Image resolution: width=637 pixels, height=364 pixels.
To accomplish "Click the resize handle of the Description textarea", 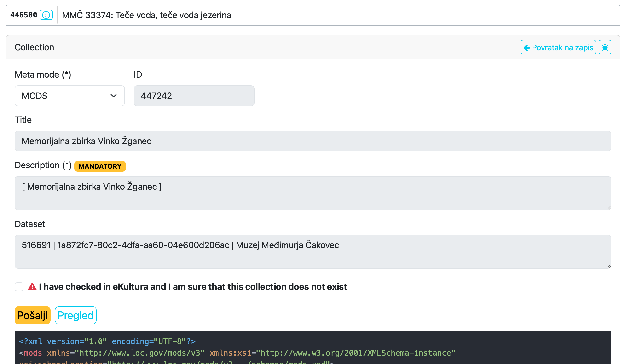I will point(609,208).
